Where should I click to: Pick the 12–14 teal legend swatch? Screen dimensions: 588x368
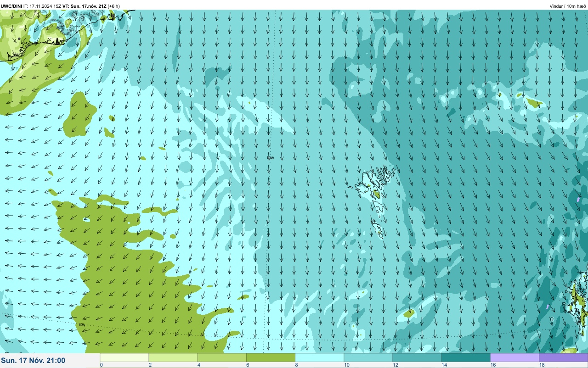(x=417, y=357)
